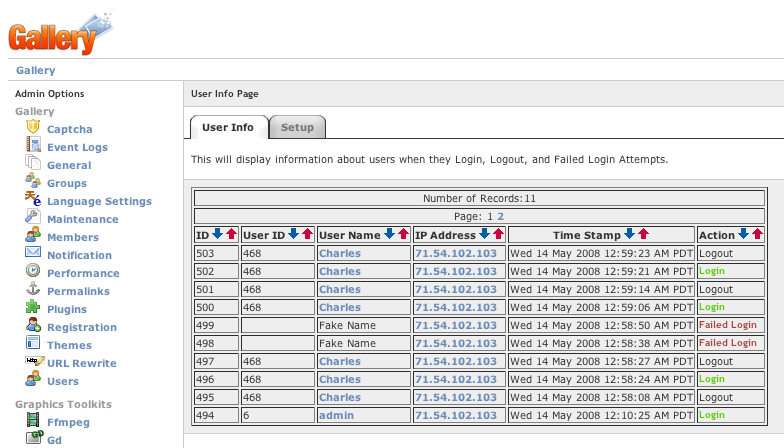Screen dimensions: 784x448
Task: Click Failed Login in record 498 row
Action: coord(728,343)
